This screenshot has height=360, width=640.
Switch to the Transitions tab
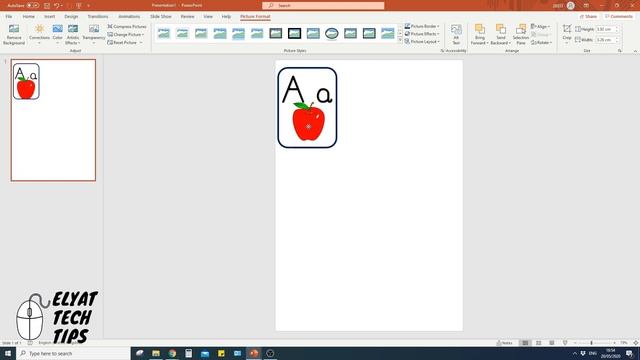point(98,16)
